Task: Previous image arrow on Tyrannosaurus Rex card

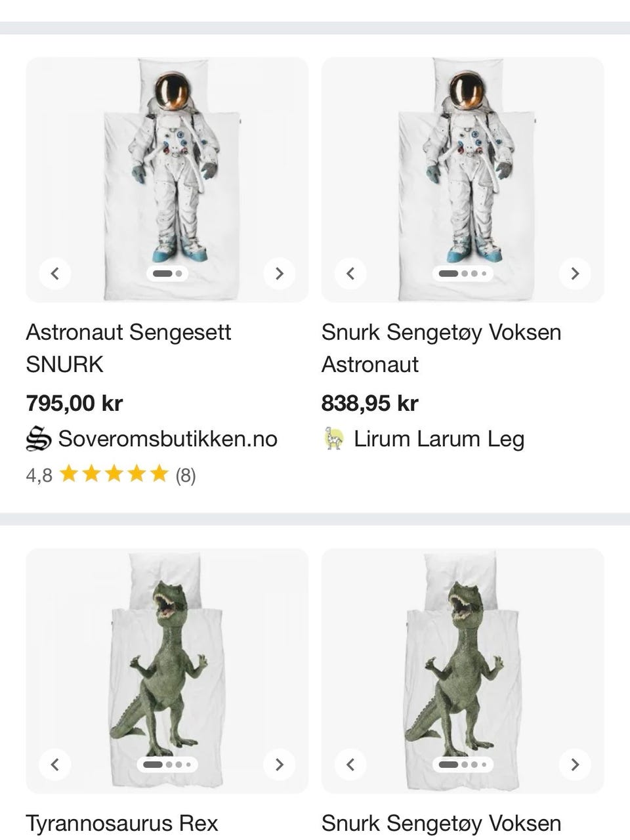Action: pyautogui.click(x=55, y=764)
